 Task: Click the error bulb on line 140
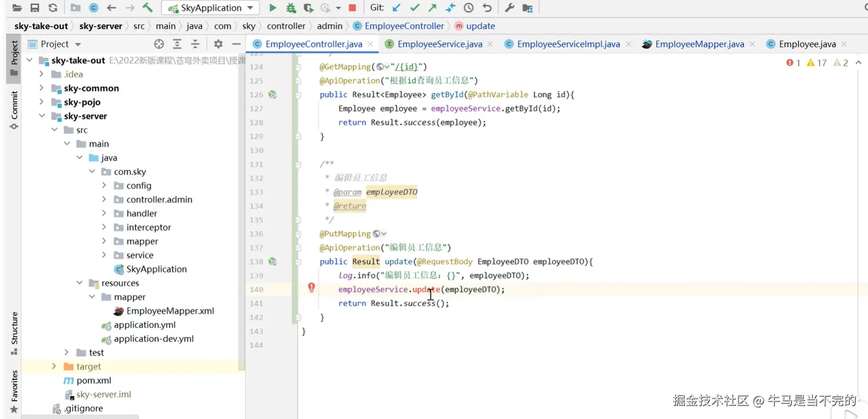click(311, 287)
